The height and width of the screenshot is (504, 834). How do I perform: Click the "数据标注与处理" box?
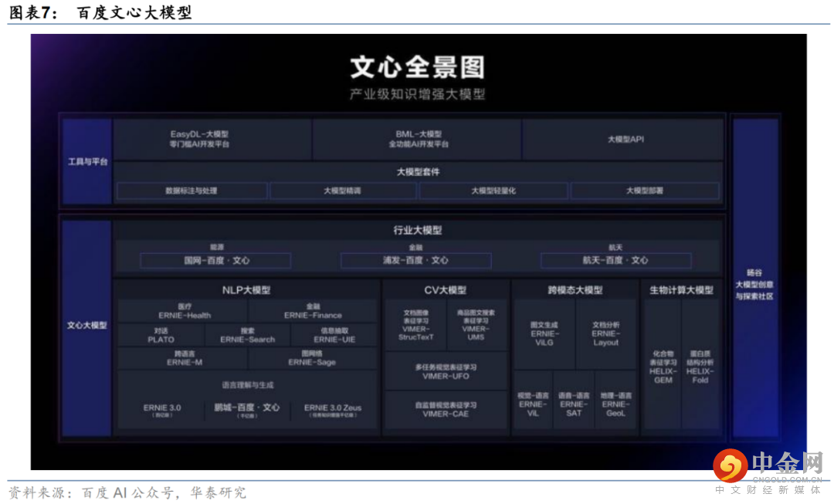pyautogui.click(x=192, y=191)
